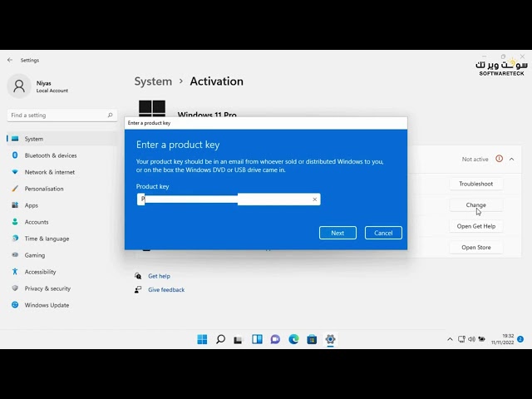The height and width of the screenshot is (399, 532).
Task: Click the Open Get Help button
Action: [476, 226]
